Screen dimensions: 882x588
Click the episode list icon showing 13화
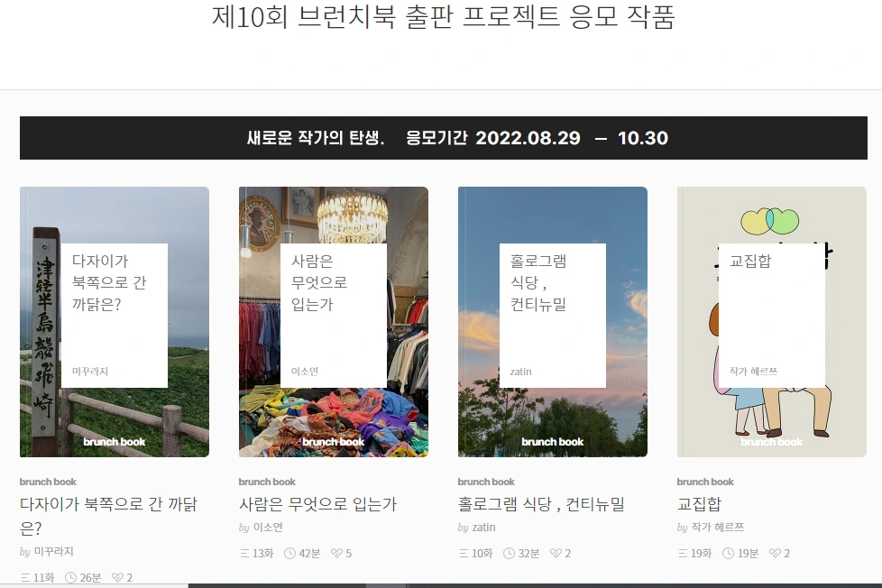244,553
